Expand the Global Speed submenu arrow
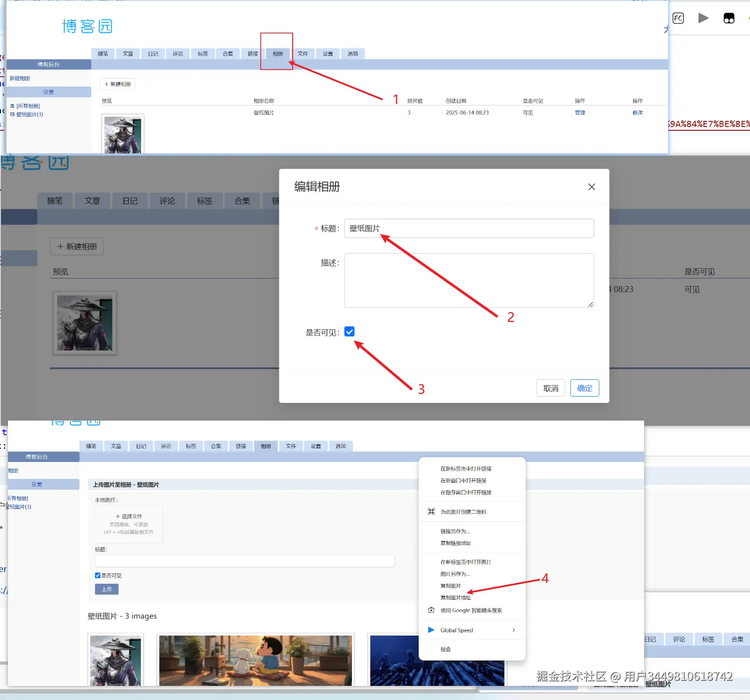The width and height of the screenshot is (750, 700). (x=513, y=630)
